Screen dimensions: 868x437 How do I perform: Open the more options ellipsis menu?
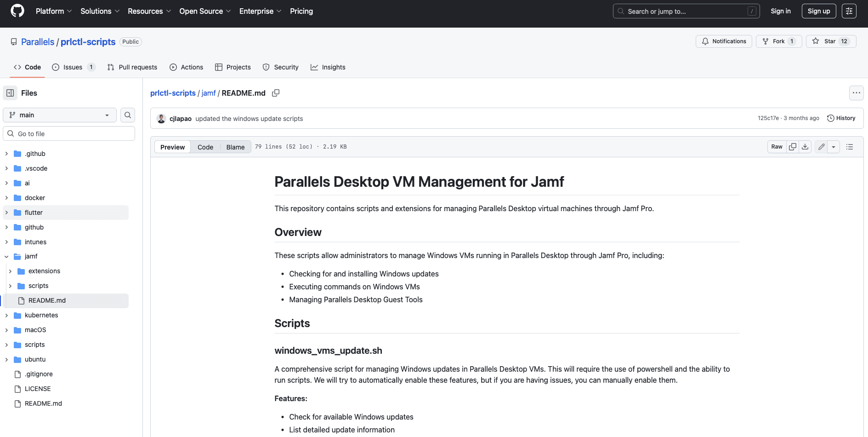click(x=856, y=92)
